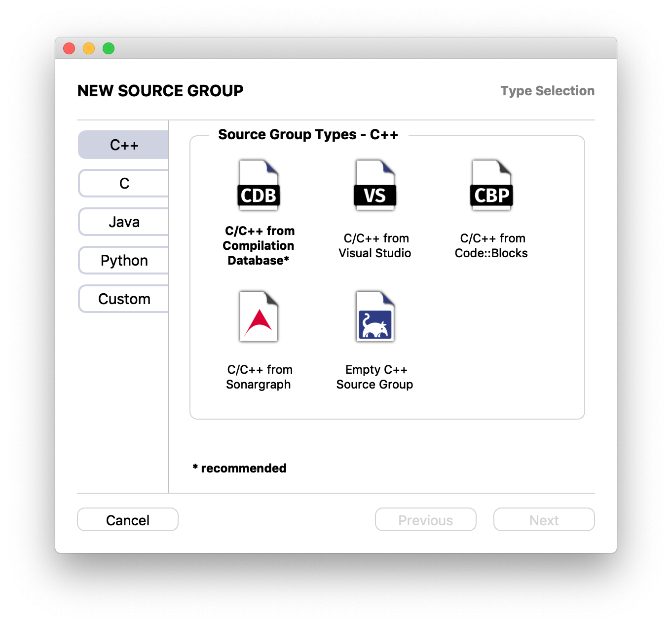Click the 'Source Group Types - C++' group title

tap(308, 134)
